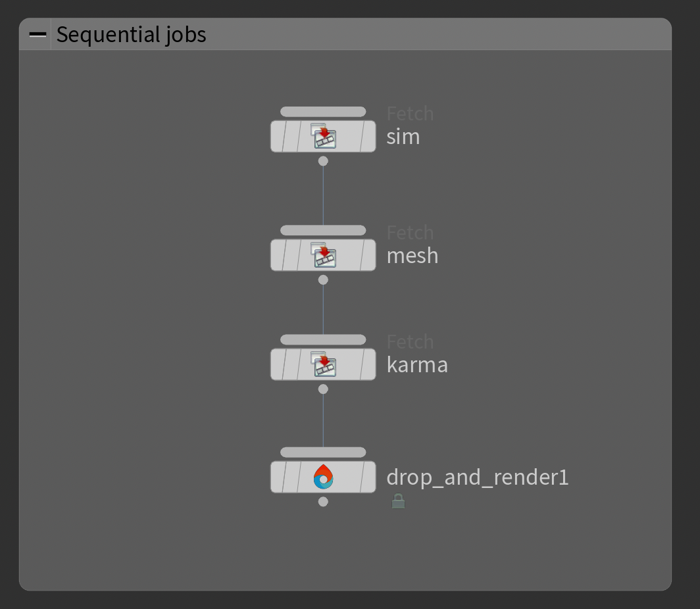Click the output connector dot below drop_and_render1
The width and height of the screenshot is (700, 609).
tap(323, 501)
